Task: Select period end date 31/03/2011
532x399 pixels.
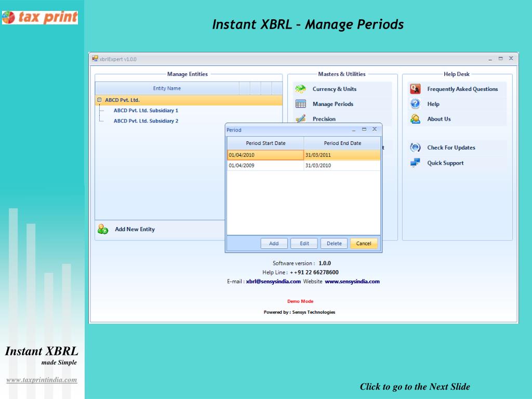Action: (x=342, y=155)
